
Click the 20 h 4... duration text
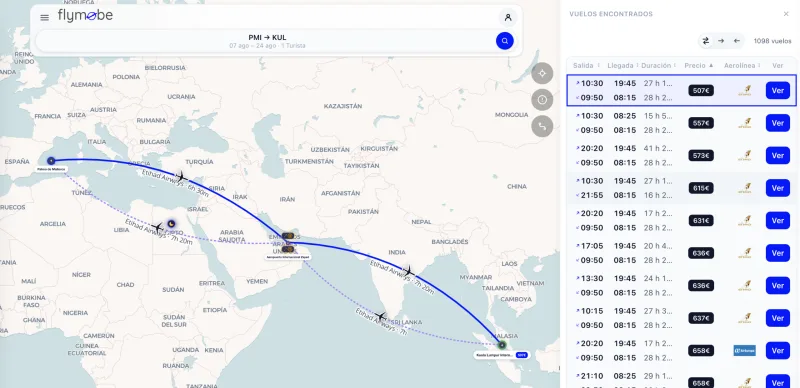[658, 246]
